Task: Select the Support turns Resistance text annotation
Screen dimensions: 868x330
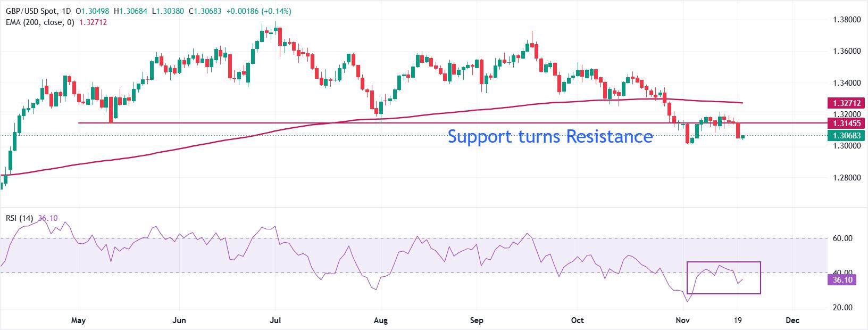Action: (x=550, y=137)
